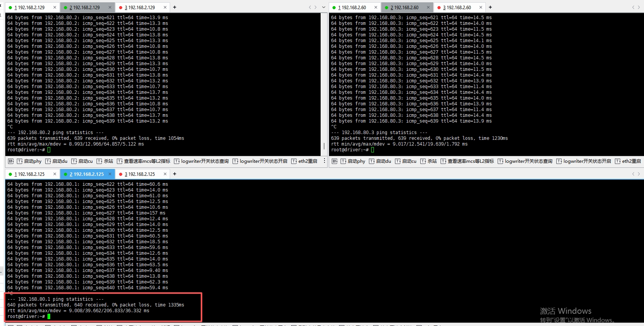Add a new tab in the 192.168.2.60 pane
This screenshot has height=326, width=644.
click(490, 7)
